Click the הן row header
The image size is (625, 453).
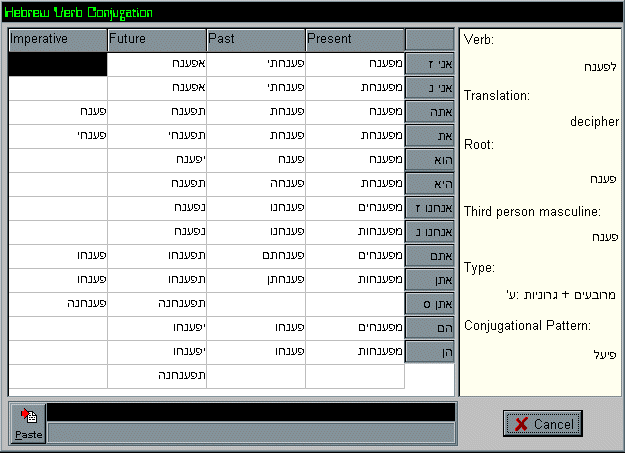(x=430, y=352)
